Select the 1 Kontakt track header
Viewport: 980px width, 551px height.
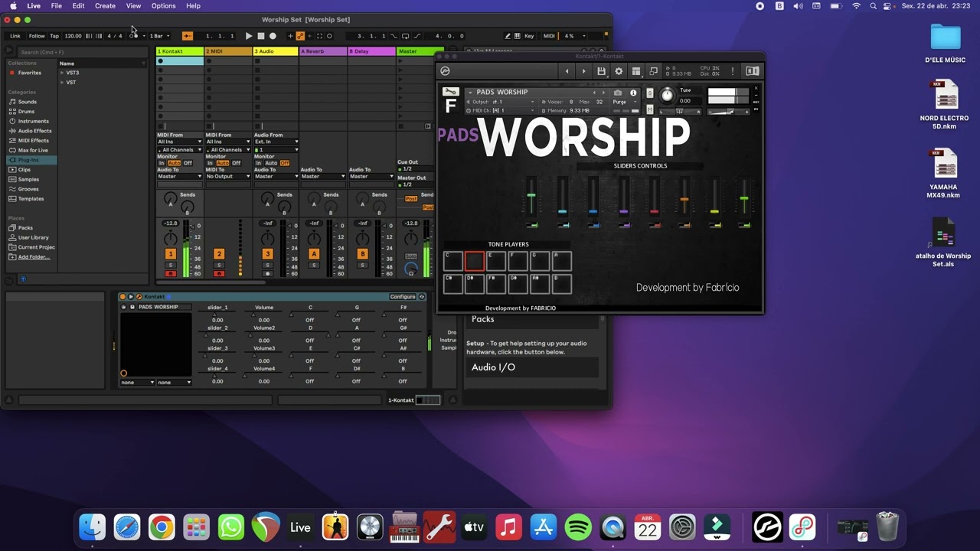180,51
